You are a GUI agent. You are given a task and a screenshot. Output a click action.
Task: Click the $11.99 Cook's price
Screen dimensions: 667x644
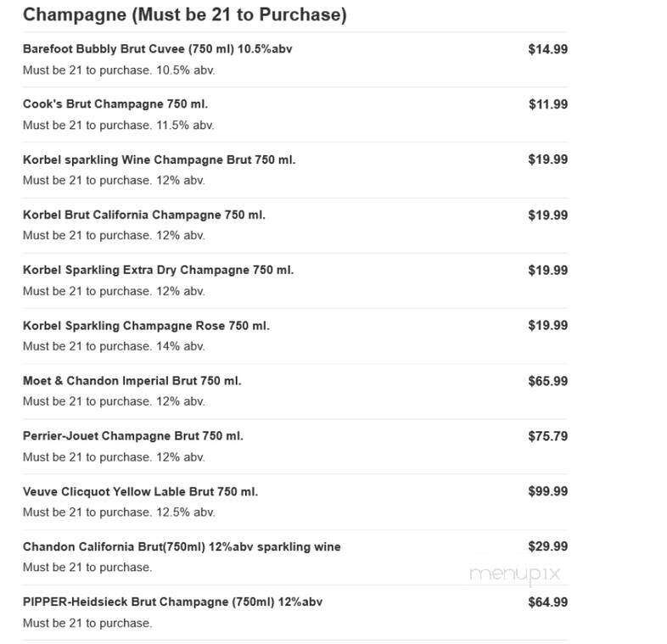click(547, 104)
